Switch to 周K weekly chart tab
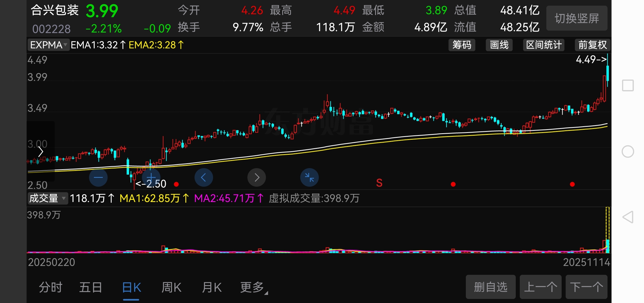This screenshot has width=644, height=303. (171, 287)
